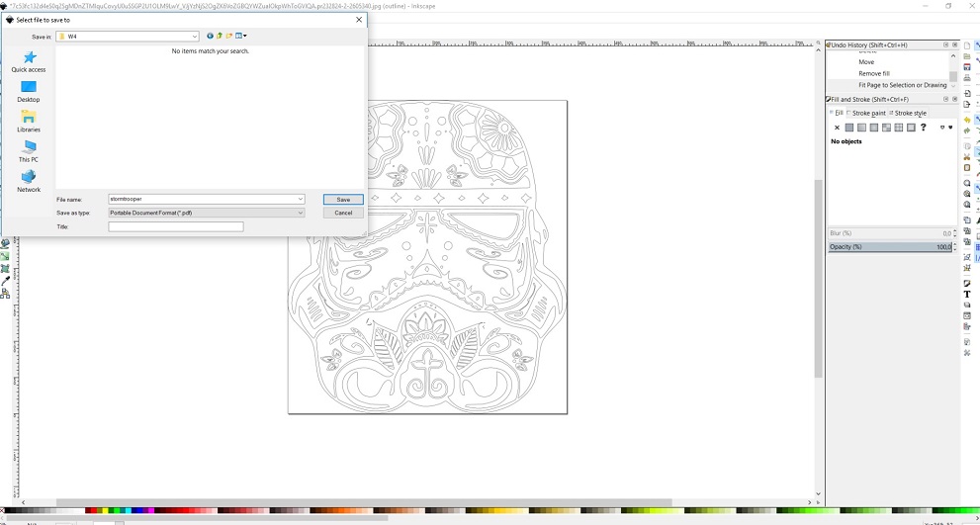980x525 pixels.
Task: Select Radial gradient fill option
Action: coord(874,128)
